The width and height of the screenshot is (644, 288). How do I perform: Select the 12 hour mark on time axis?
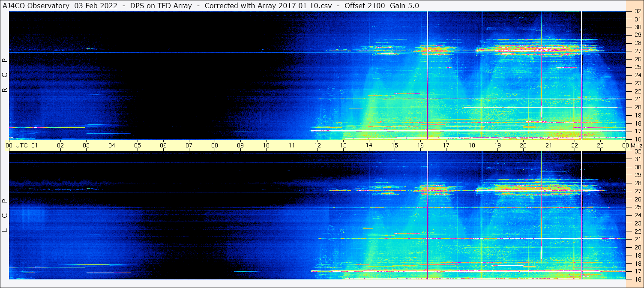point(318,145)
